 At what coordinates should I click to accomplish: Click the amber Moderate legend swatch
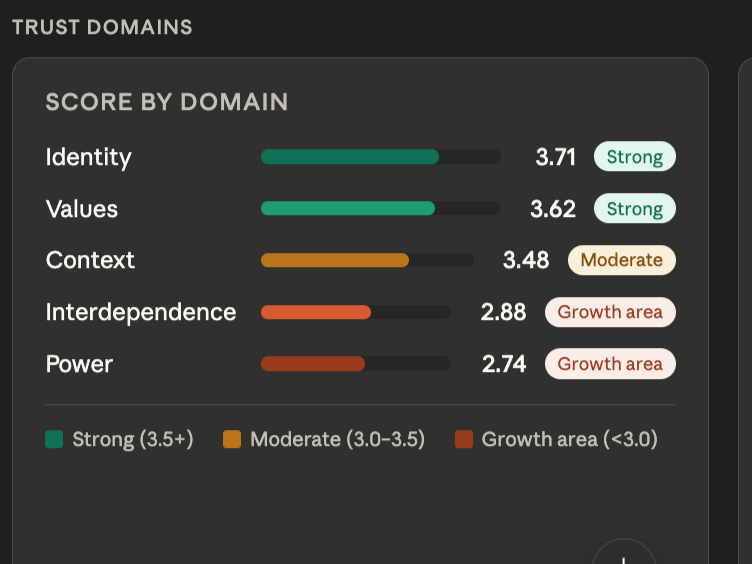click(232, 439)
